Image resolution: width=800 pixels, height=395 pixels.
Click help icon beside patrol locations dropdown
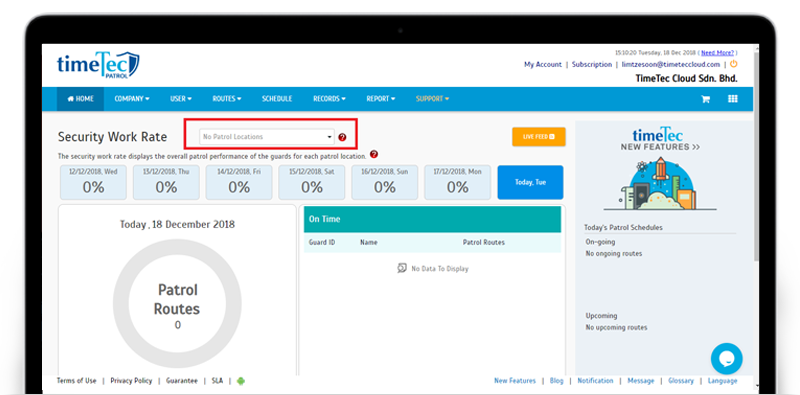(342, 137)
